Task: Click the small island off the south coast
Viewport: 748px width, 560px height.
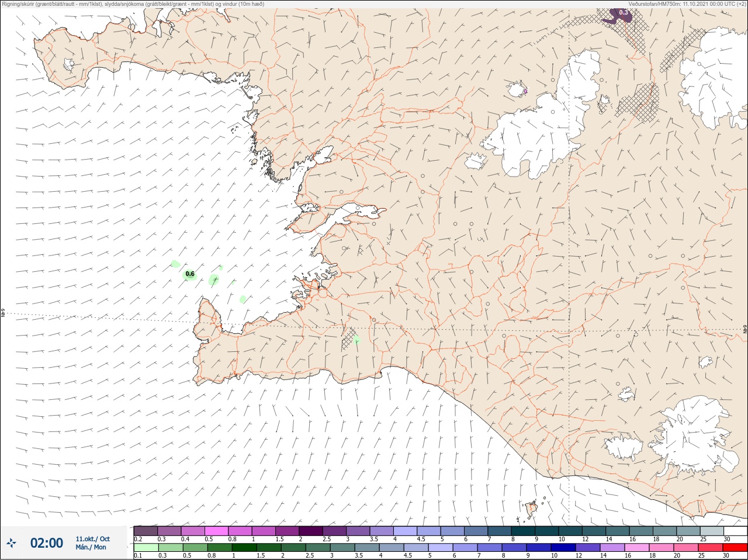Action: coord(531,509)
